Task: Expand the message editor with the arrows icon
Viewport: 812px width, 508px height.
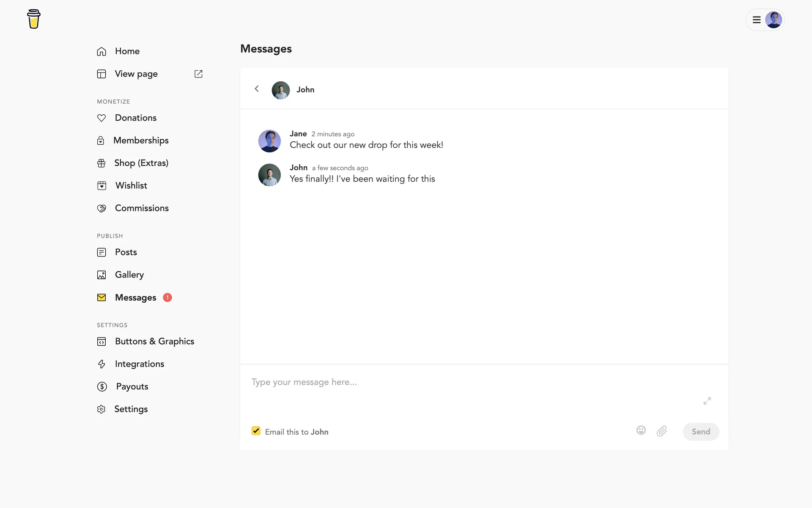Action: point(707,400)
